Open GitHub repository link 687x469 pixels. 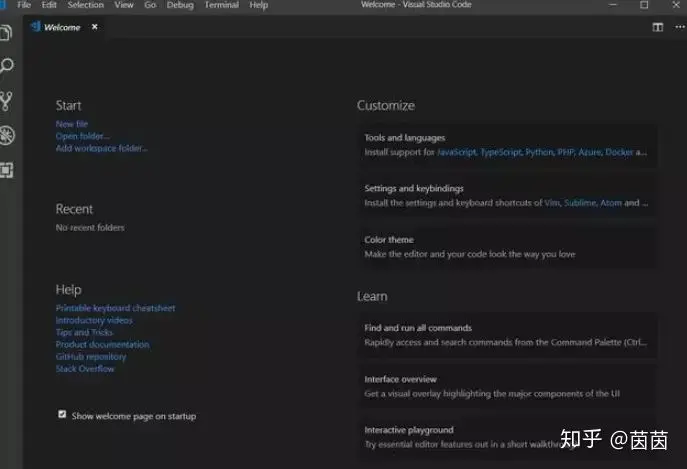91,357
